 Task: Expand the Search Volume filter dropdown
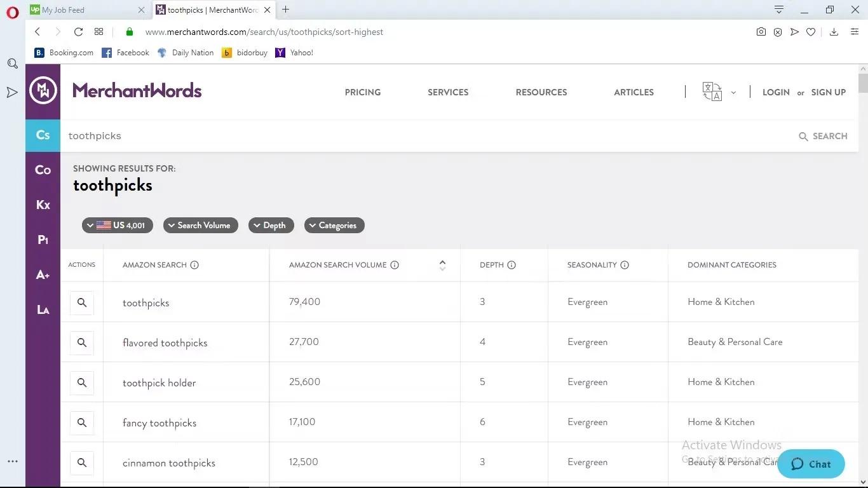201,226
